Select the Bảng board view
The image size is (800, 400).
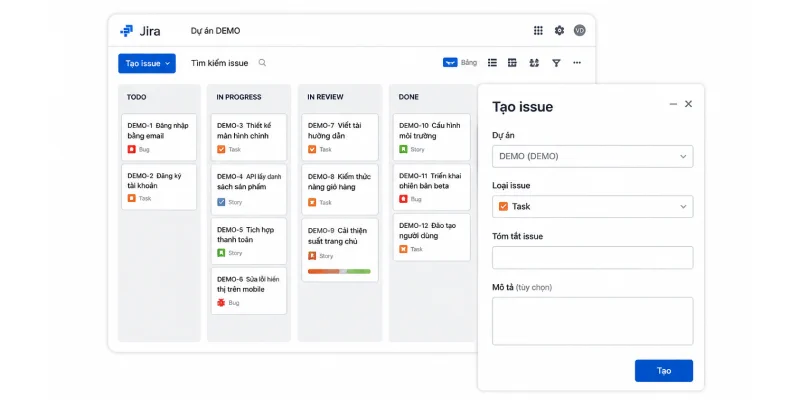pyautogui.click(x=460, y=63)
